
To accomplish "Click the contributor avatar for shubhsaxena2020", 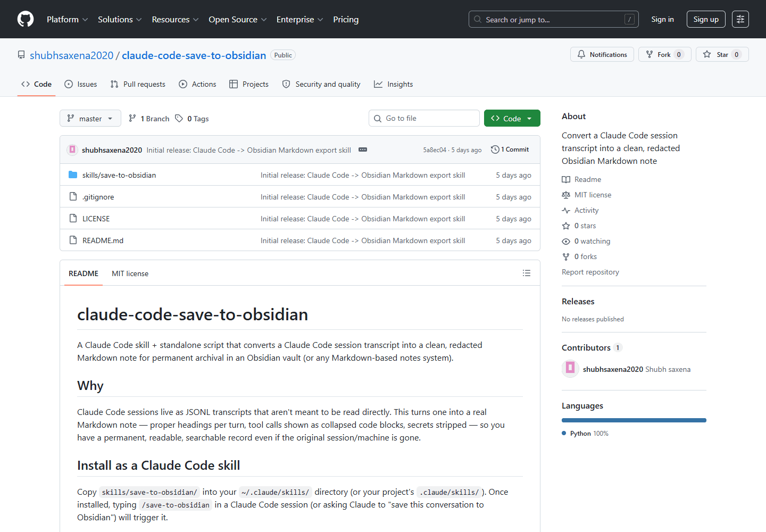I will (570, 369).
